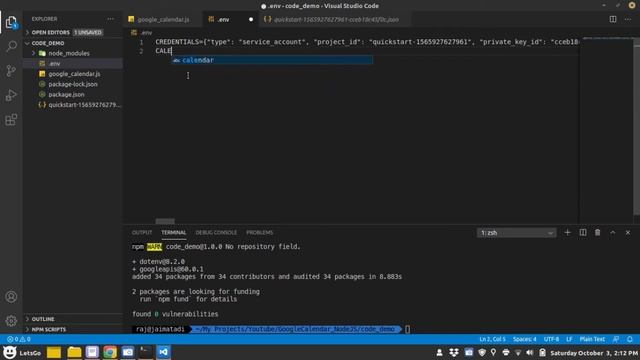Switch to the Debug Console tab
Viewport: 640px width, 360px height.
[x=216, y=232]
